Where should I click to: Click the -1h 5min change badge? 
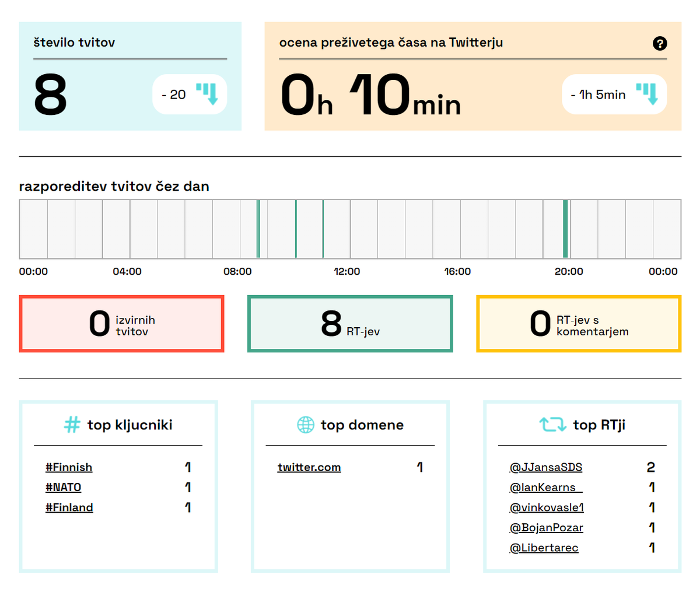point(614,94)
